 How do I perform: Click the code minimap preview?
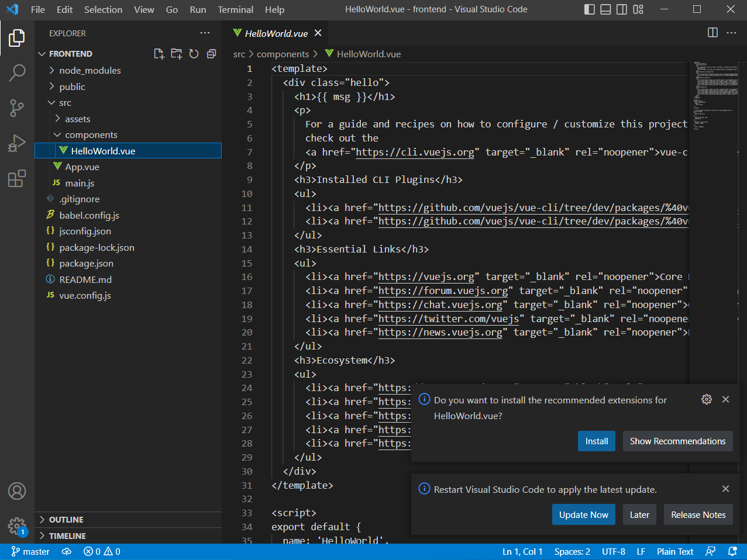coord(715,96)
